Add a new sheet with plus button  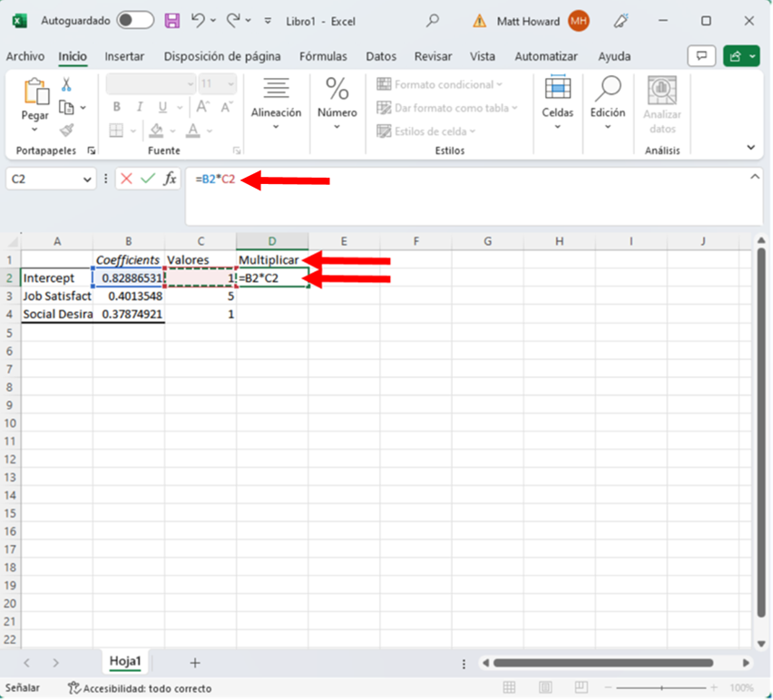coord(194,663)
